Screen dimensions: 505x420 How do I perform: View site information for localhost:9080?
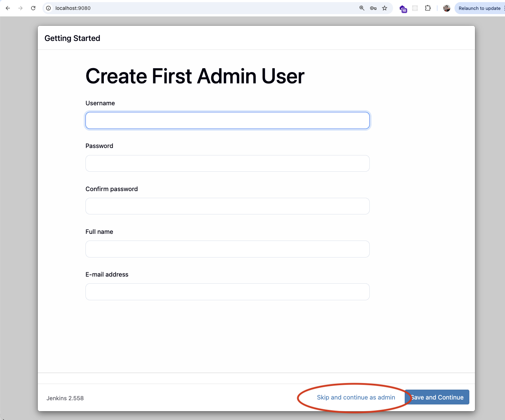pos(49,8)
